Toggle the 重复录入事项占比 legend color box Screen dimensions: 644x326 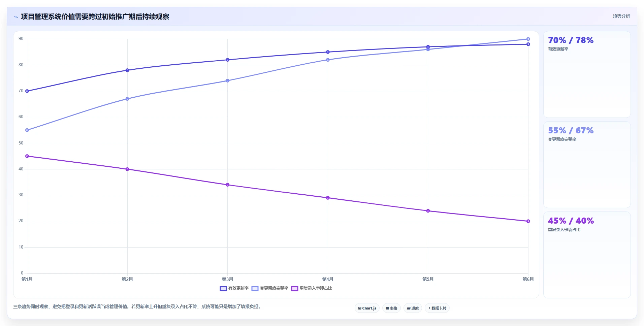pos(295,289)
